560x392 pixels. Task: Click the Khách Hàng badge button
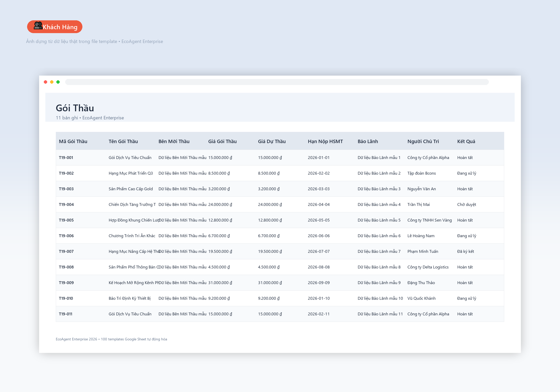(55, 27)
